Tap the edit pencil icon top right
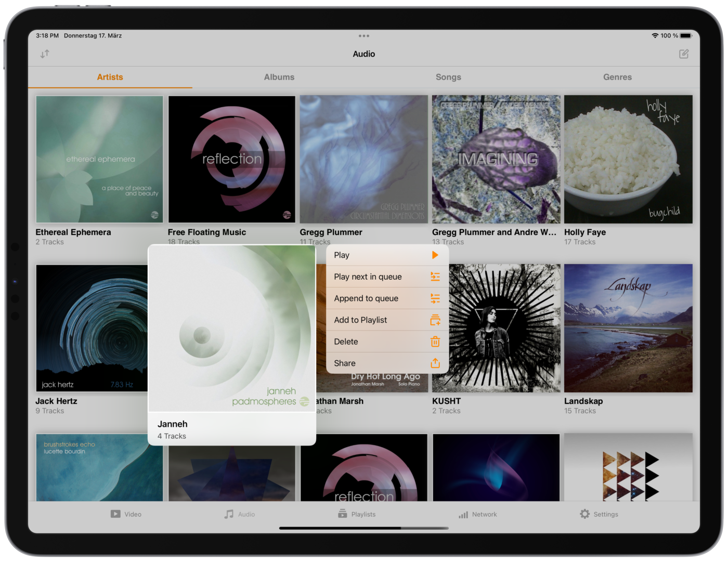Viewport: 728px width, 563px height. click(x=683, y=54)
